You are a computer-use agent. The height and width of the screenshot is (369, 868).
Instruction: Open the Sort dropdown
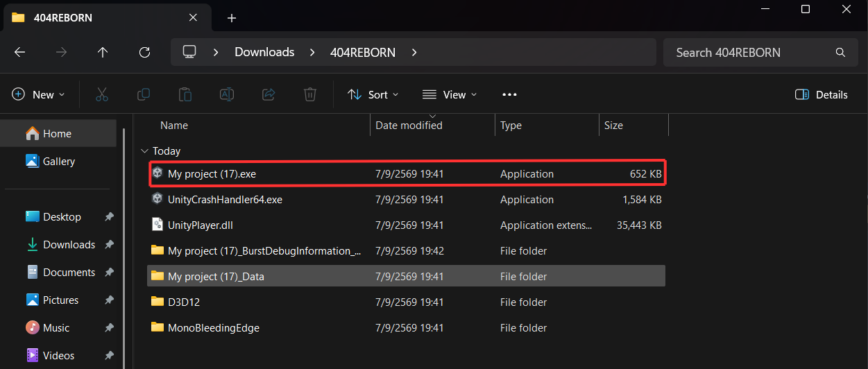click(x=373, y=94)
